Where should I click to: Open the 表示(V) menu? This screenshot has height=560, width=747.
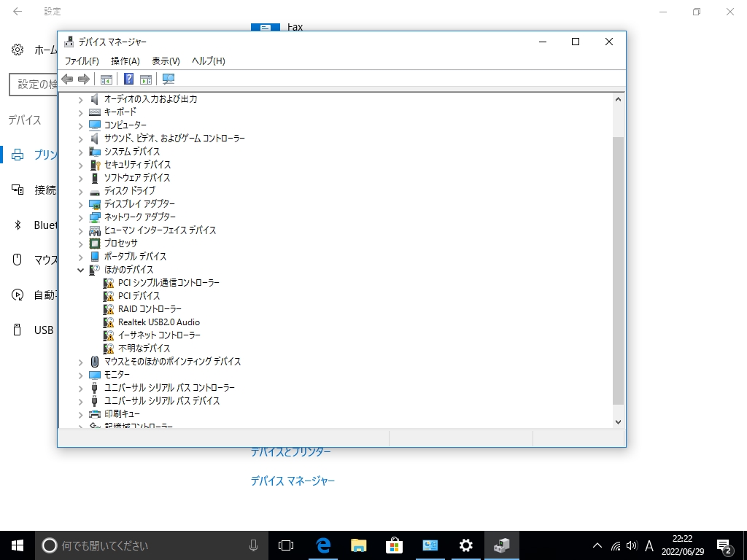(x=166, y=61)
